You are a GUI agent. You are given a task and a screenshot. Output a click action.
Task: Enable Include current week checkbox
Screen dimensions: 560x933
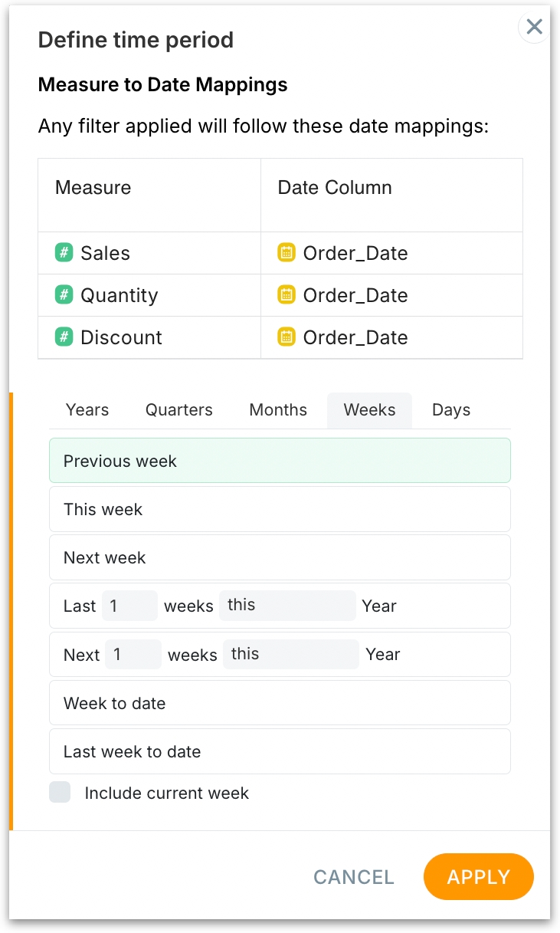60,793
